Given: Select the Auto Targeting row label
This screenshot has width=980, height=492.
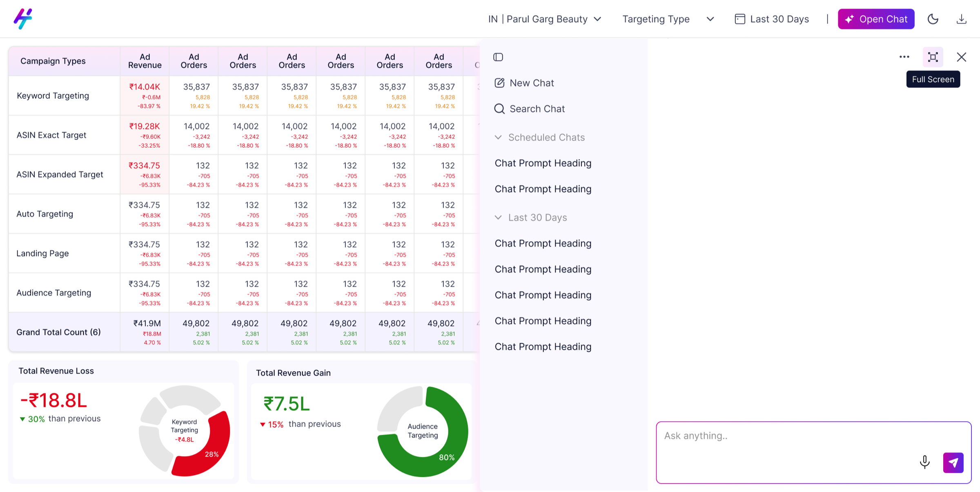Looking at the screenshot, I should (45, 214).
